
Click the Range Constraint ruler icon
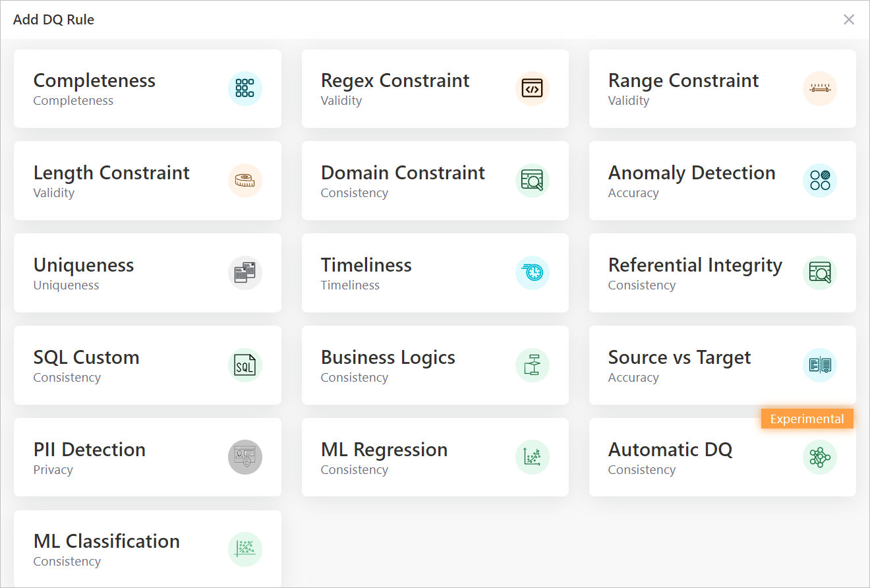(820, 88)
